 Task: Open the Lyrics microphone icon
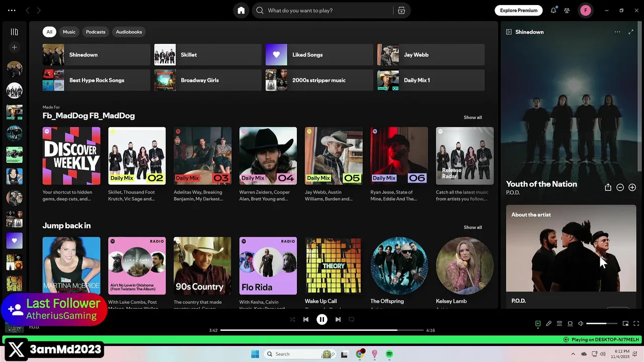click(x=549, y=324)
